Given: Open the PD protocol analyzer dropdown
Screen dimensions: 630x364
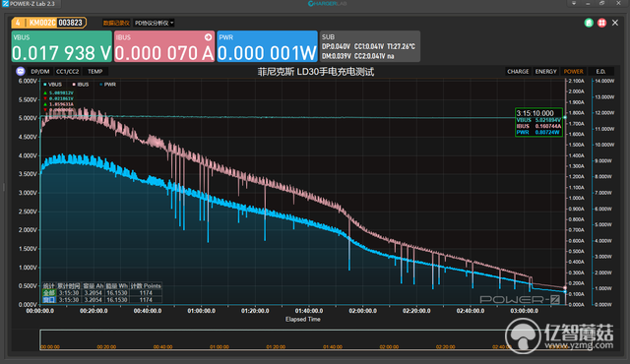Looking at the screenshot, I should [154, 23].
